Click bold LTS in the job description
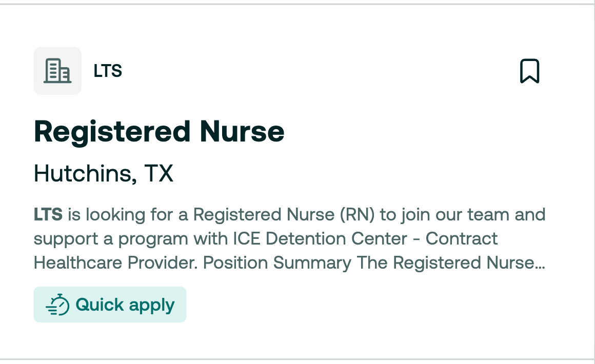Image resolution: width=595 pixels, height=364 pixels. pyautogui.click(x=48, y=214)
